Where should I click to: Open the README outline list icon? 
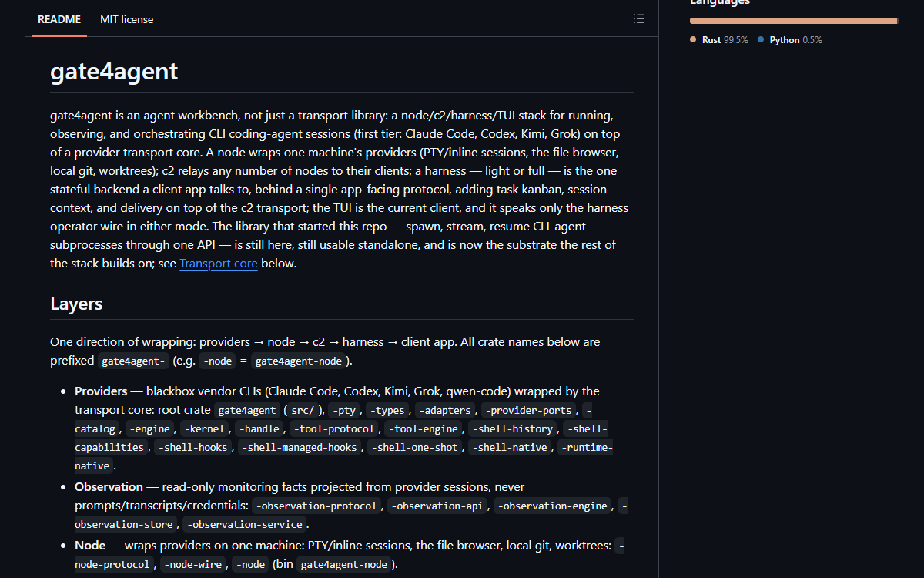click(639, 19)
